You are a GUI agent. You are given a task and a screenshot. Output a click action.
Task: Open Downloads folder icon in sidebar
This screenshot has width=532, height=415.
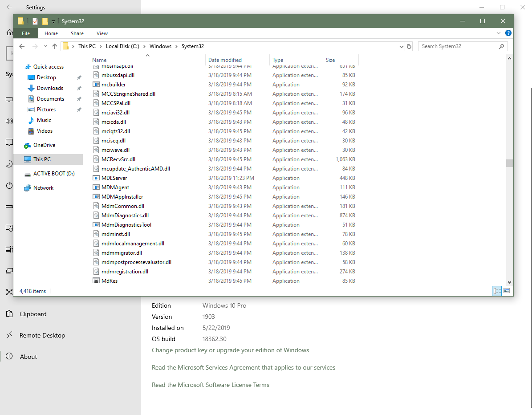click(x=31, y=88)
